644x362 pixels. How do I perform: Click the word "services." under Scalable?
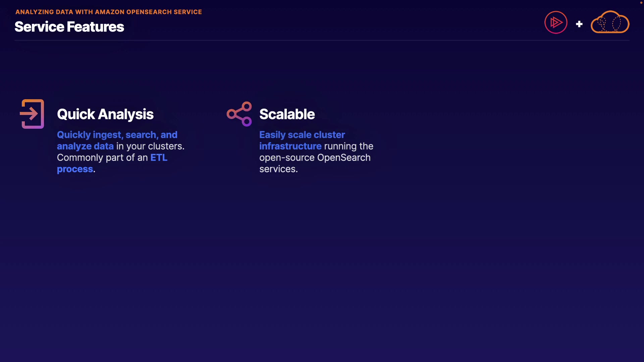point(278,169)
